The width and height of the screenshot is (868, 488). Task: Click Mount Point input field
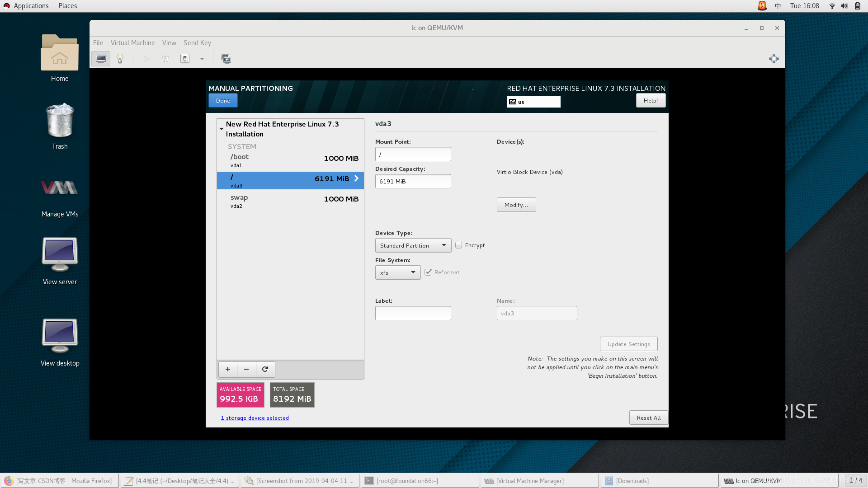coord(413,154)
